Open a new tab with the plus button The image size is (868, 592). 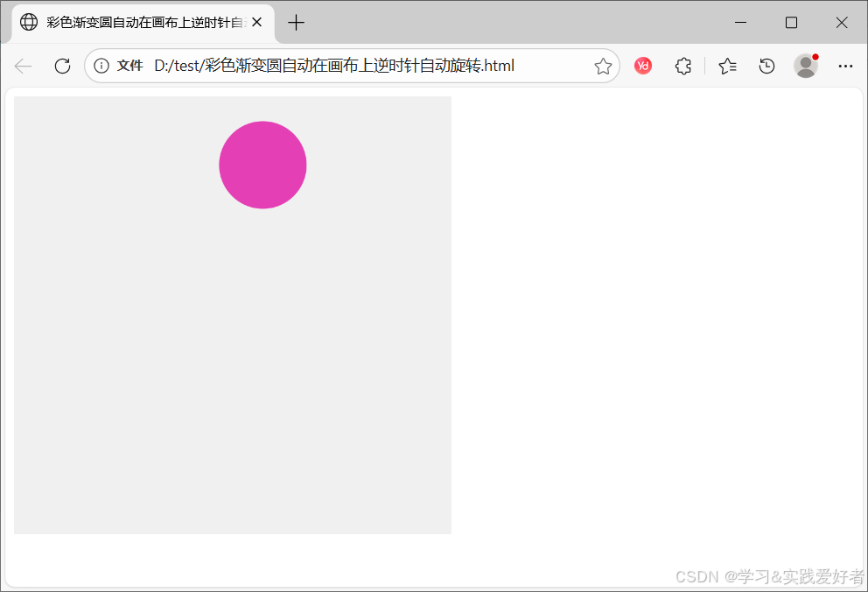pos(296,23)
